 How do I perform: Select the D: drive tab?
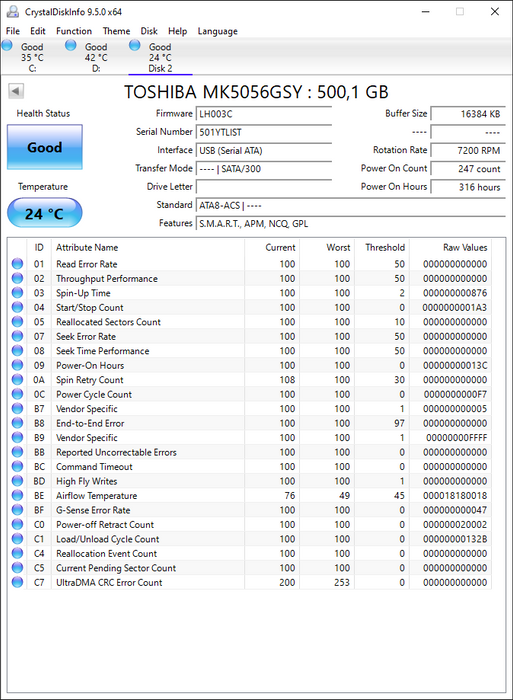96,57
